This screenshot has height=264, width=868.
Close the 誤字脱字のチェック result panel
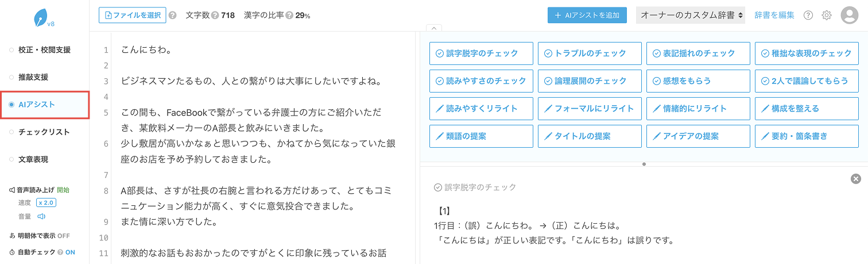[855, 179]
